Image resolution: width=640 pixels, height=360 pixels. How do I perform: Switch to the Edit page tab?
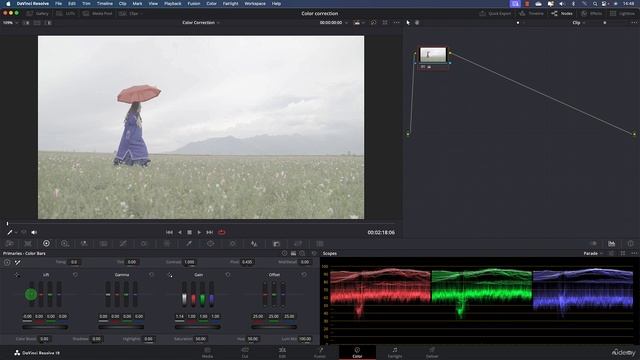[282, 352]
